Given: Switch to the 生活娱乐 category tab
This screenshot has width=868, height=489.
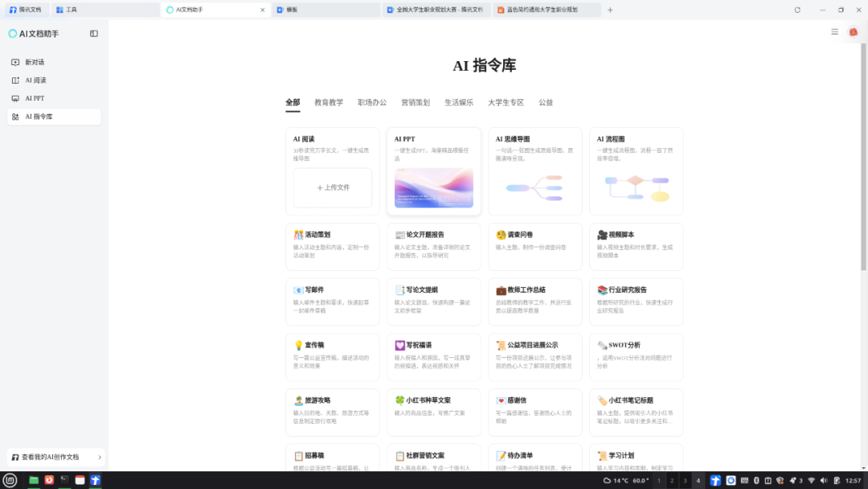Looking at the screenshot, I should pos(459,102).
